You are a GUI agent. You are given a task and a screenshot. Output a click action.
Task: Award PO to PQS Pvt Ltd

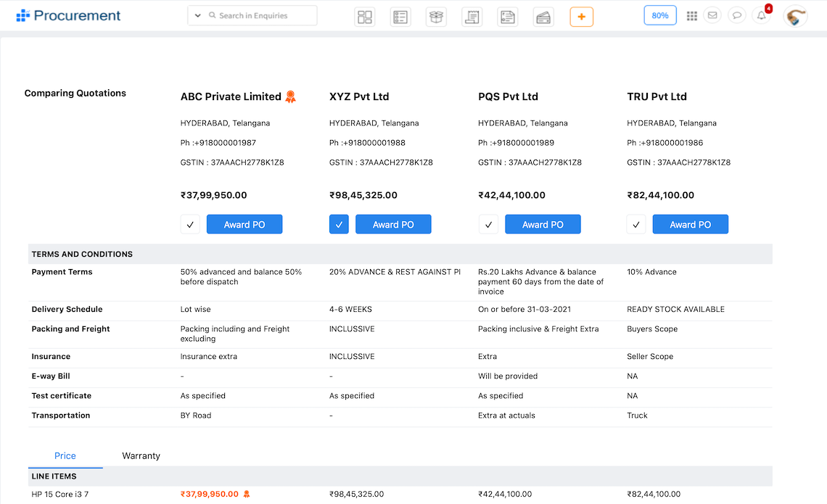coord(543,224)
